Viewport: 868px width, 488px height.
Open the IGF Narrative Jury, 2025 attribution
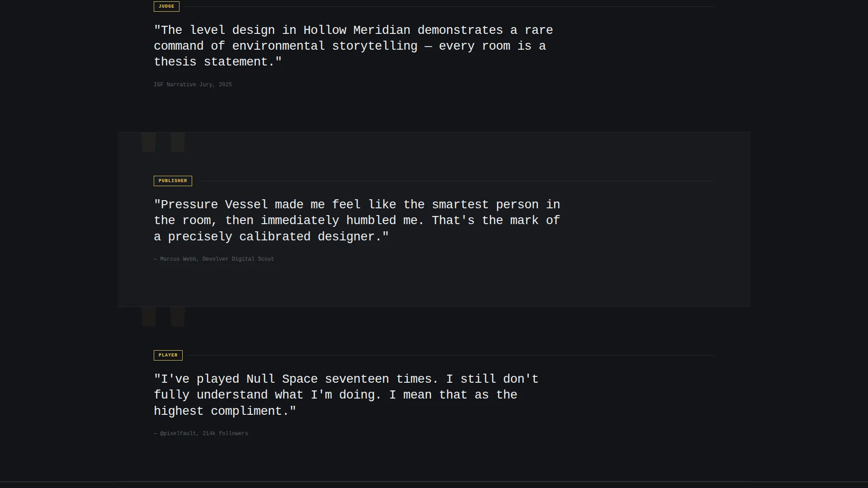193,84
